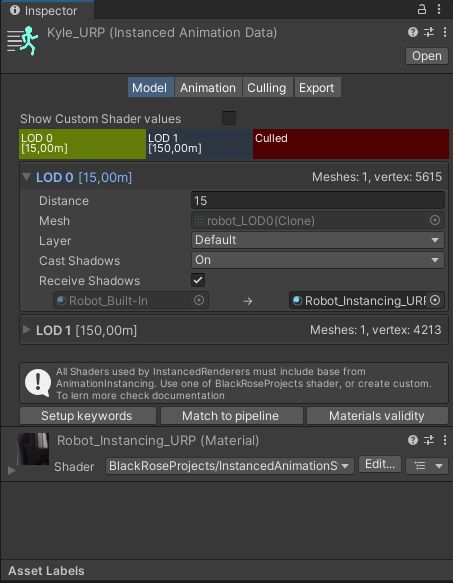Image resolution: width=453 pixels, height=583 pixels.
Task: Click Setup keywords button
Action: (88, 416)
